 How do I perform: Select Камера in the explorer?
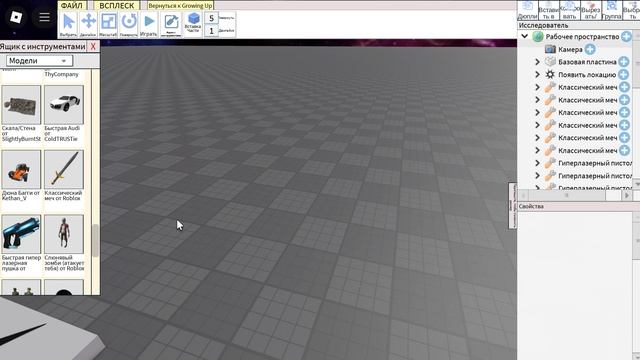coord(570,49)
